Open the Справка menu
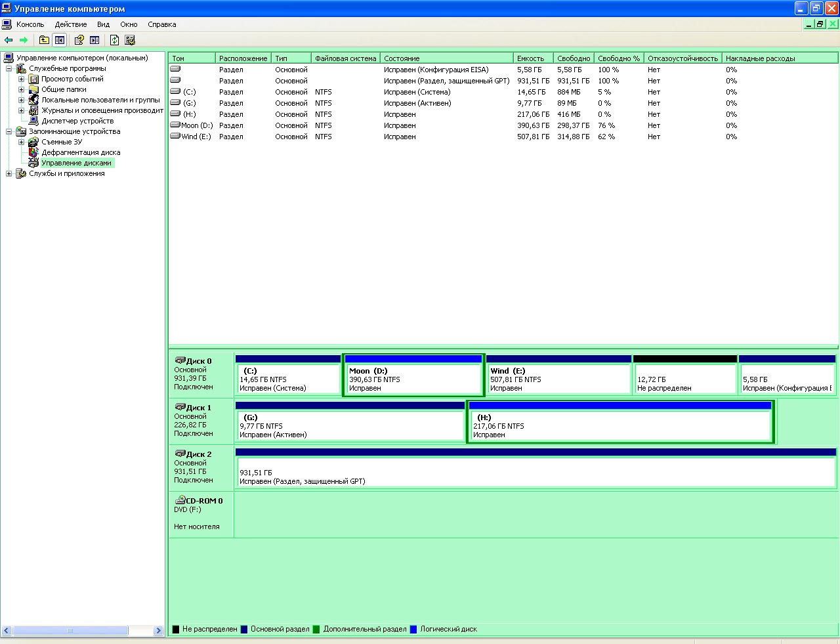The image size is (840, 644). (x=161, y=24)
